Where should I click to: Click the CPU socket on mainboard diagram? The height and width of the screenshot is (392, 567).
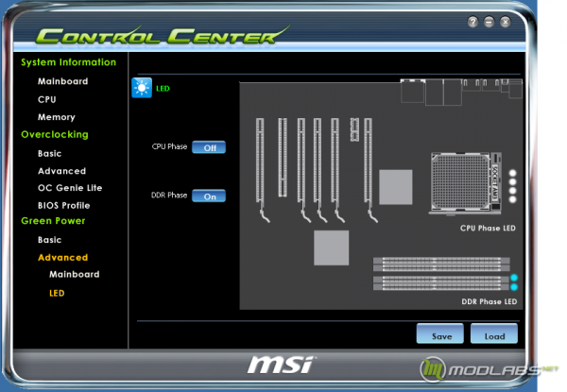(465, 183)
